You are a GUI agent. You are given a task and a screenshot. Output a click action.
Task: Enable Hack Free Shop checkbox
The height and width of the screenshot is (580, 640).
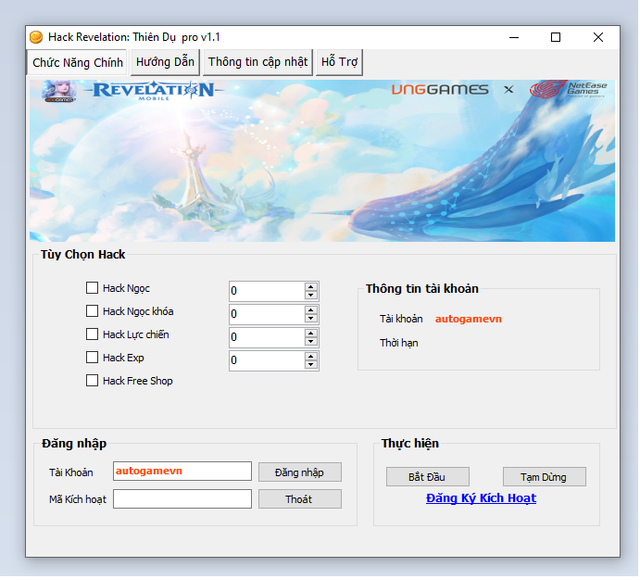click(x=92, y=380)
